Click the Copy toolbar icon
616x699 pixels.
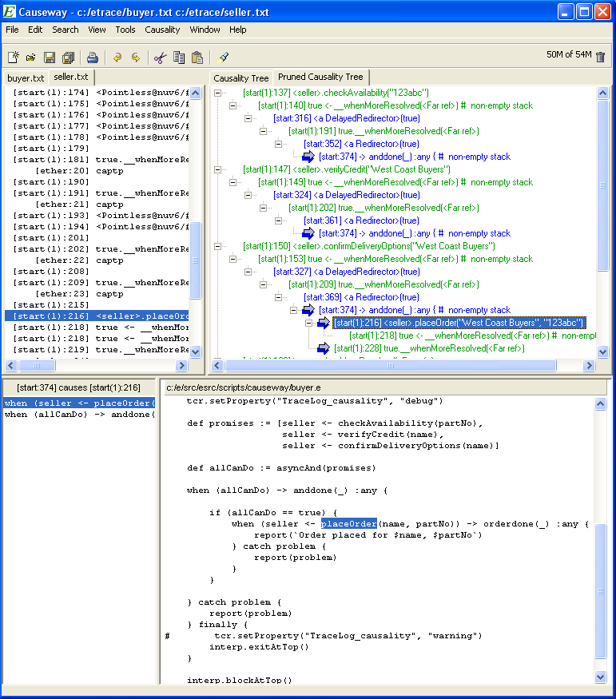point(179,58)
